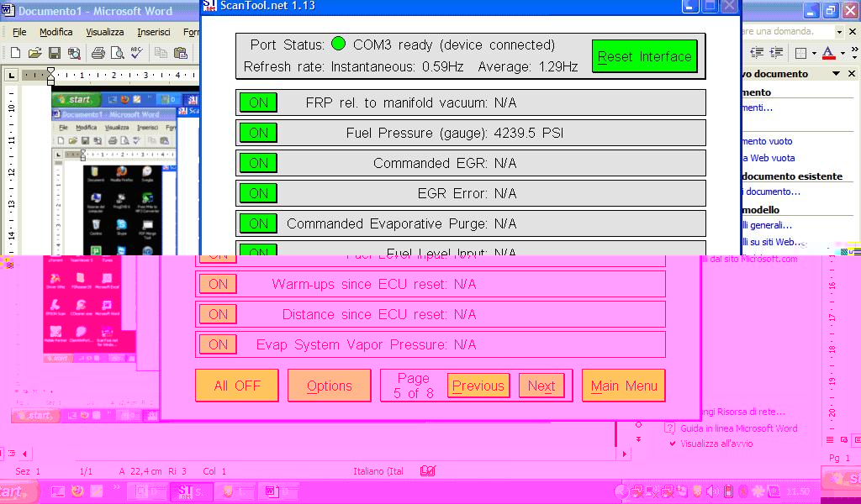Toggle ON for Evap System Vapor Pressure
The image size is (861, 504).
click(x=218, y=344)
